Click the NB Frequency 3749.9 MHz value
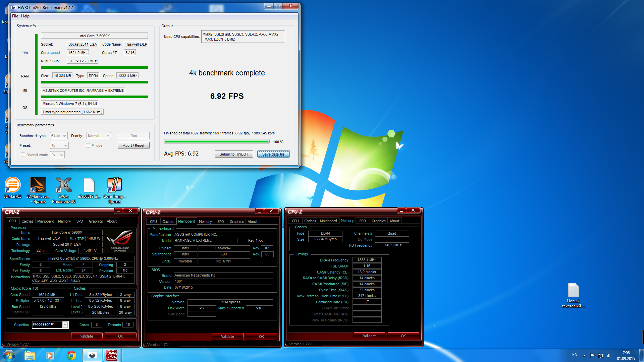The image size is (644, 362). click(392, 245)
